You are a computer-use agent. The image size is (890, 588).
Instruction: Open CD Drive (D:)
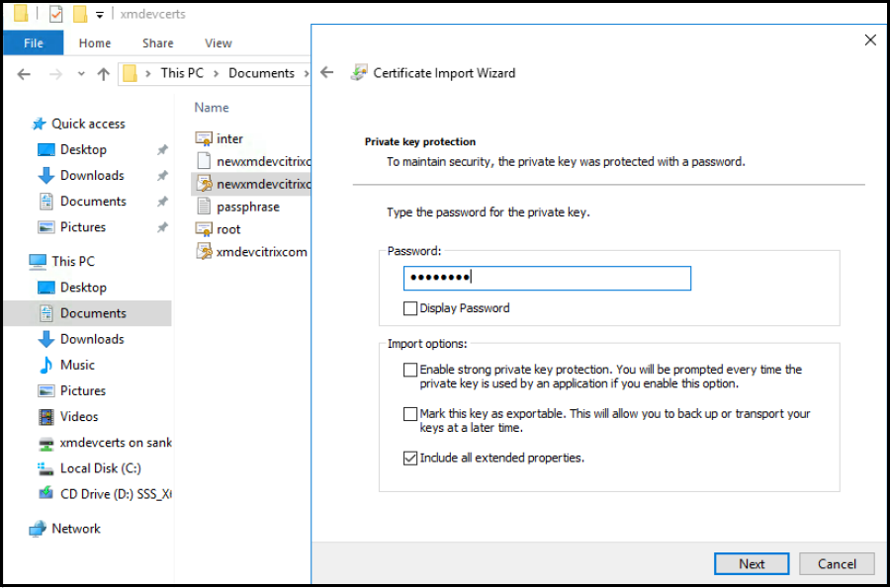(x=105, y=494)
